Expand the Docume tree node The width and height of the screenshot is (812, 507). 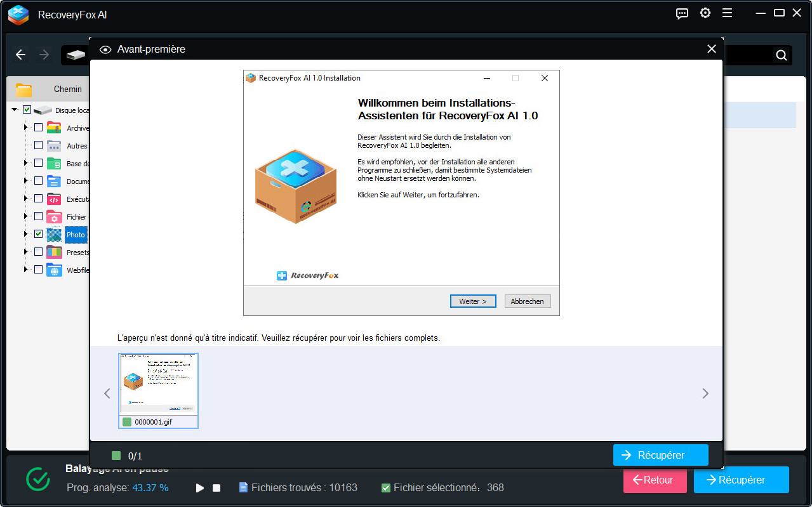[x=26, y=181]
